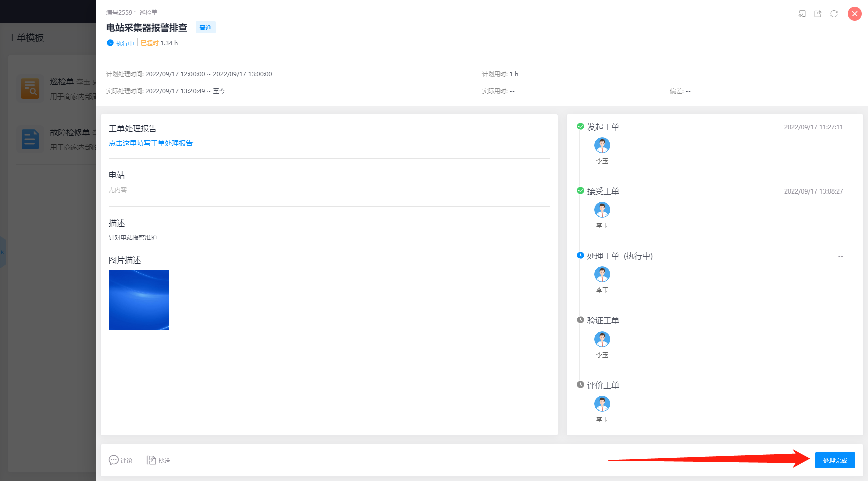Viewport: 868px width, 481px height.
Task: Select the blue 故障检修单 template icon
Action: [x=30, y=139]
